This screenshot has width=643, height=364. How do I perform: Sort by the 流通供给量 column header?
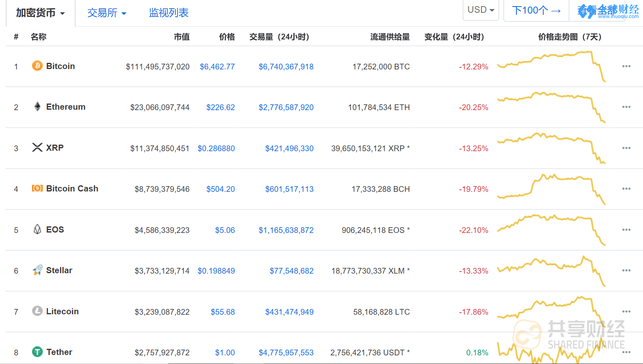(390, 37)
